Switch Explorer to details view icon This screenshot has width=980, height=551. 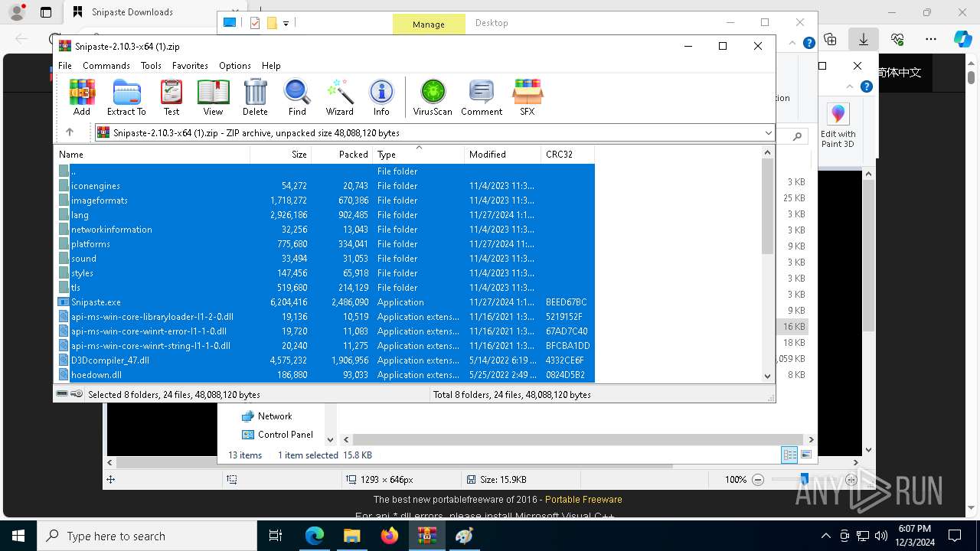tap(789, 455)
